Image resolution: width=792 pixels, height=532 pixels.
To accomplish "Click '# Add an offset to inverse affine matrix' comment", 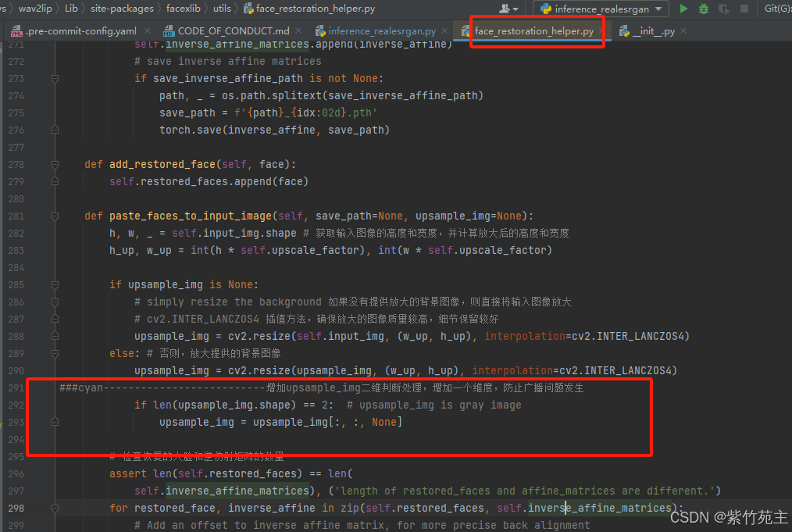I will point(362,525).
